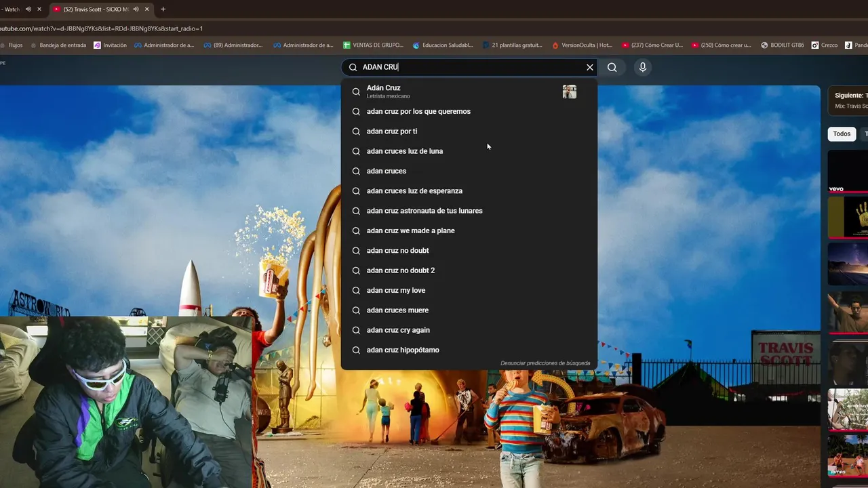Pick suggestion adan cruces luz de esperanza

click(469, 191)
